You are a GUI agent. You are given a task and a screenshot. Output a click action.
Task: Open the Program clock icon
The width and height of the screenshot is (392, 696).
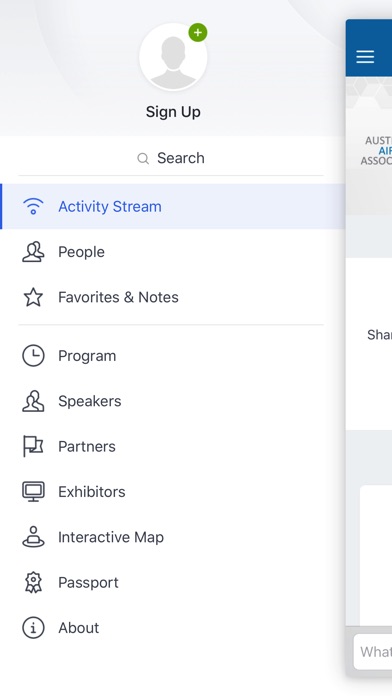(33, 356)
